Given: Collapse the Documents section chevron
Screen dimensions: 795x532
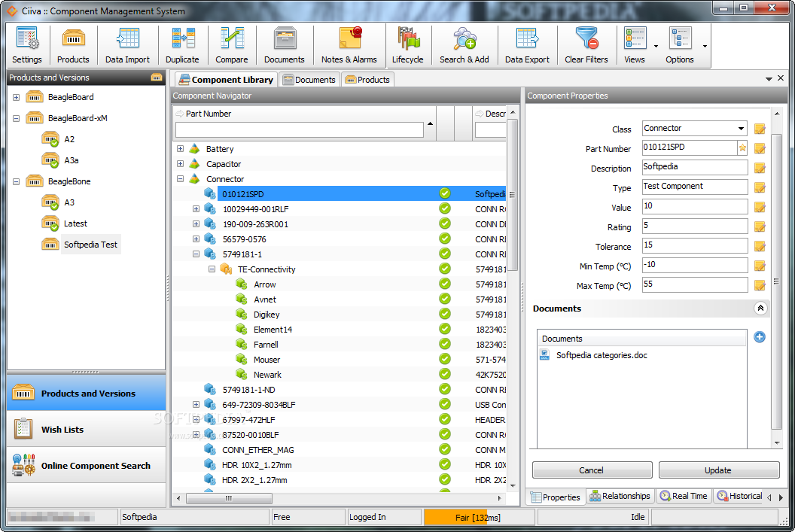Looking at the screenshot, I should [x=760, y=308].
